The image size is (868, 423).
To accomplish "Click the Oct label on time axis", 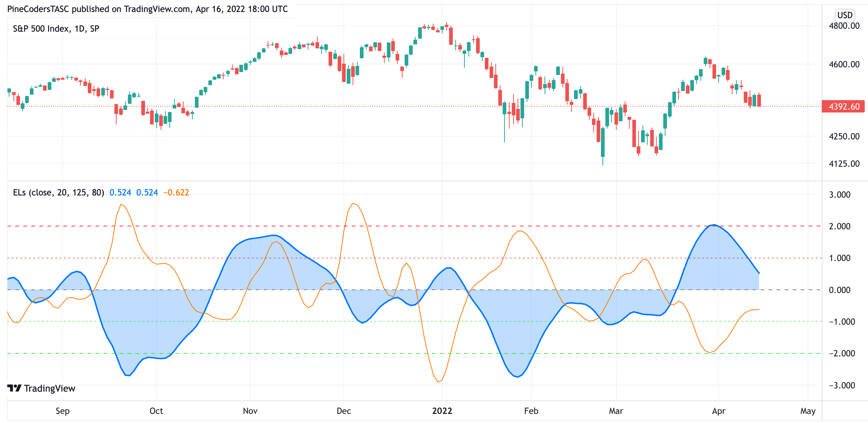I will (156, 411).
